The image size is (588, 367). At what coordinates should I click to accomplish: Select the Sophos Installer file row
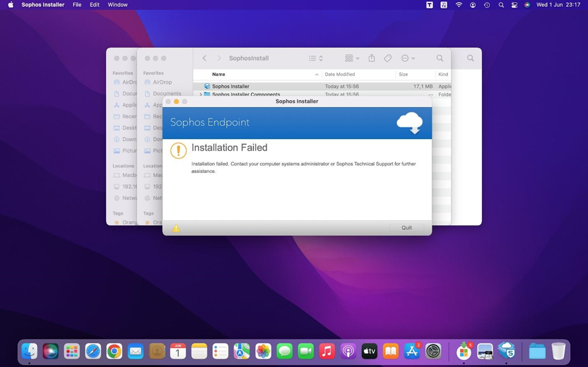pyautogui.click(x=322, y=86)
